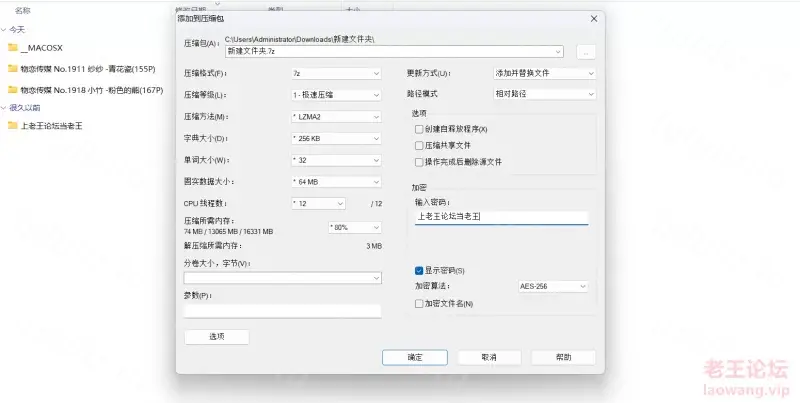The width and height of the screenshot is (800, 403).
Task: Open the 固实数据大小 64 MB dropdown
Action: [336, 182]
